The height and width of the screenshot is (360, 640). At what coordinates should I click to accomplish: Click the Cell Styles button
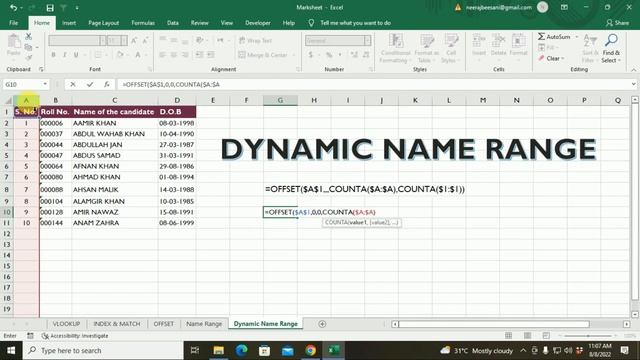coord(451,49)
